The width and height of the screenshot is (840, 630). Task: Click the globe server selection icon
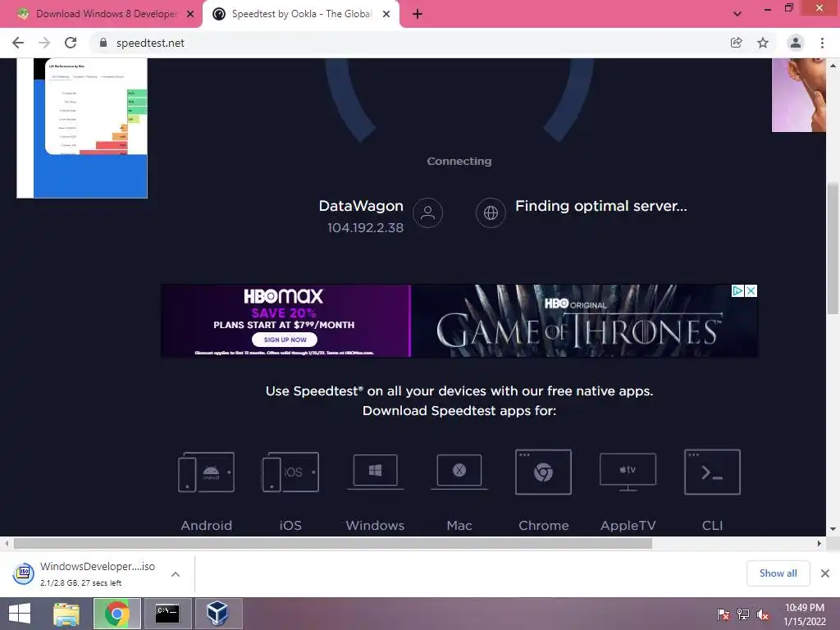click(x=491, y=212)
